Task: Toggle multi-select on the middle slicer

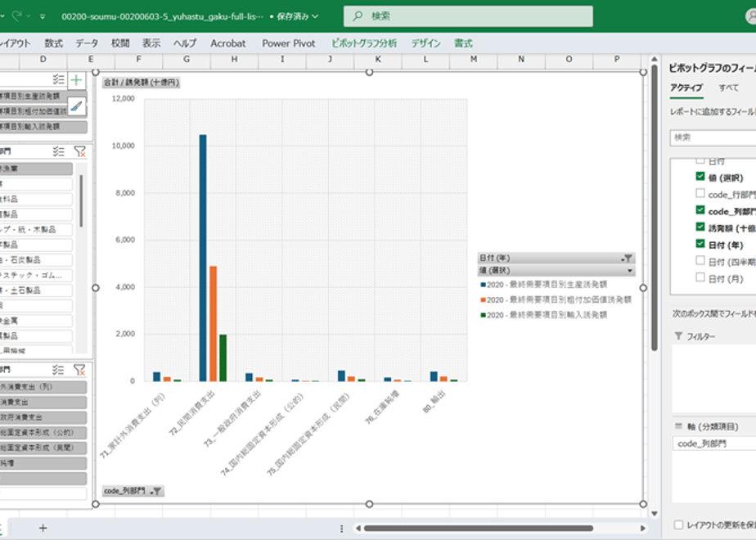Action: click(58, 151)
